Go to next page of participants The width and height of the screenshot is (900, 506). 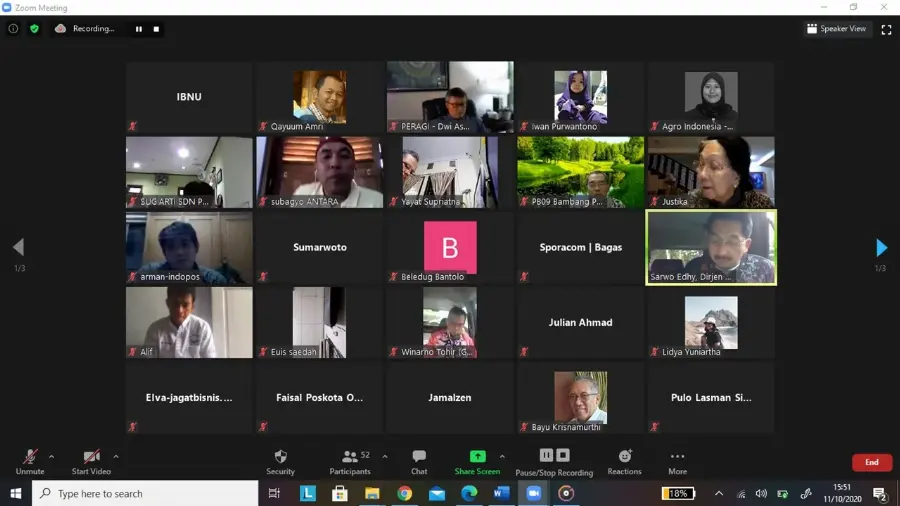point(882,248)
